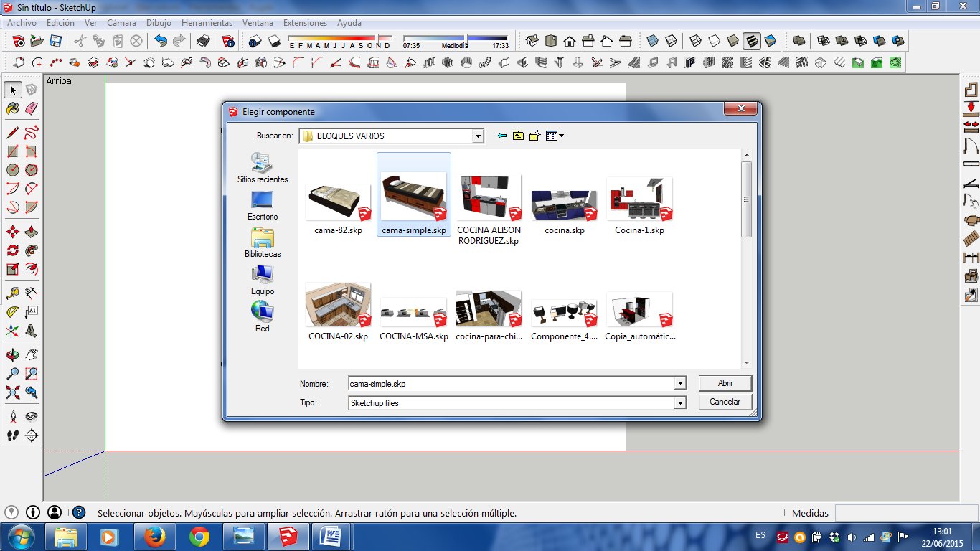
Task: Enable Shaded With Textures style
Action: pyautogui.click(x=752, y=41)
